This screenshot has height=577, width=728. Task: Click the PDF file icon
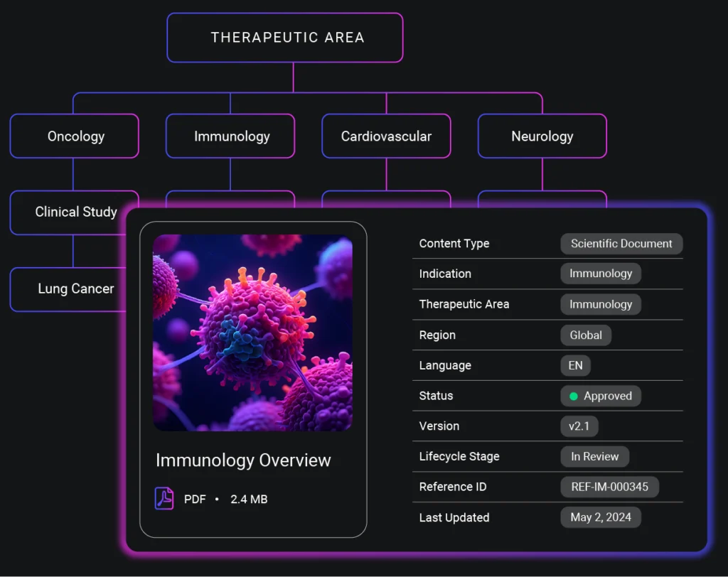pos(164,499)
